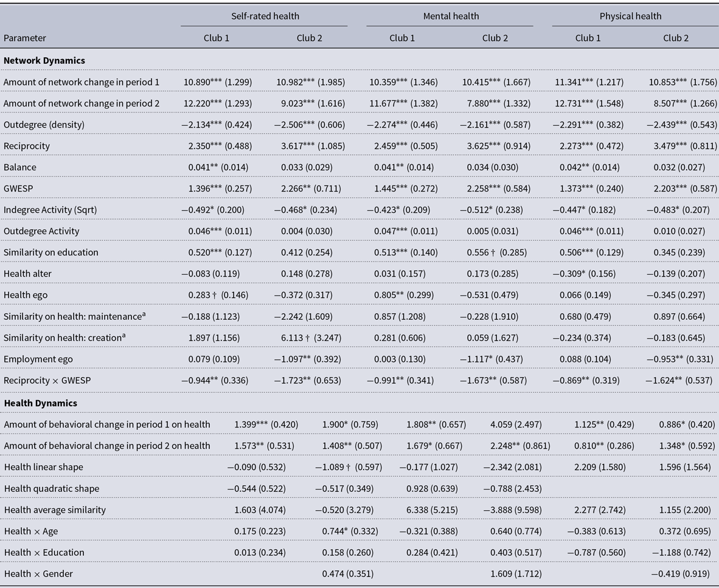The image size is (719, 588).
Task: Click the "Mental health" column group header
Action: pyautogui.click(x=450, y=16)
